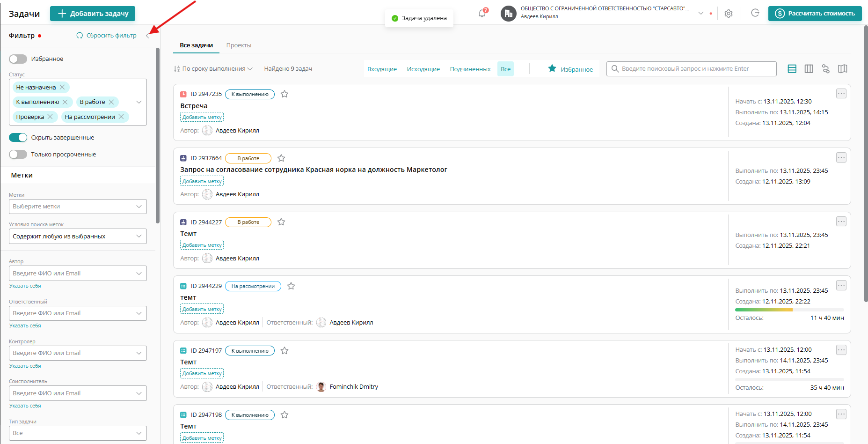Click the company building avatar icon
868x444 pixels.
pyautogui.click(x=509, y=14)
